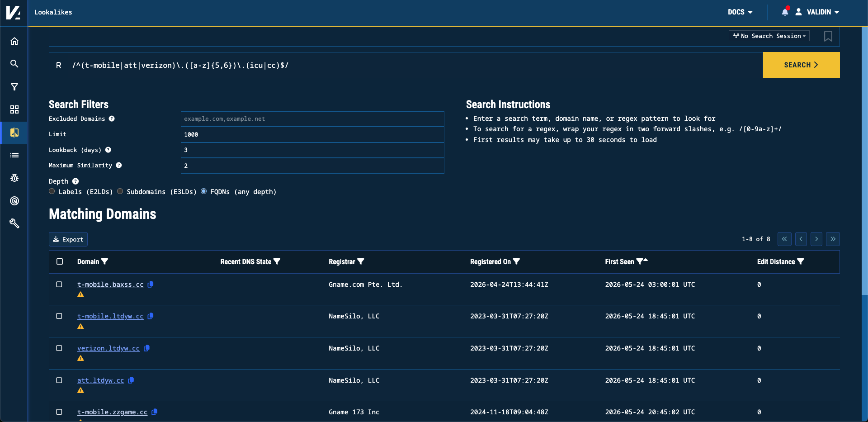868x422 pixels.
Task: Export the matching domains
Action: point(68,239)
